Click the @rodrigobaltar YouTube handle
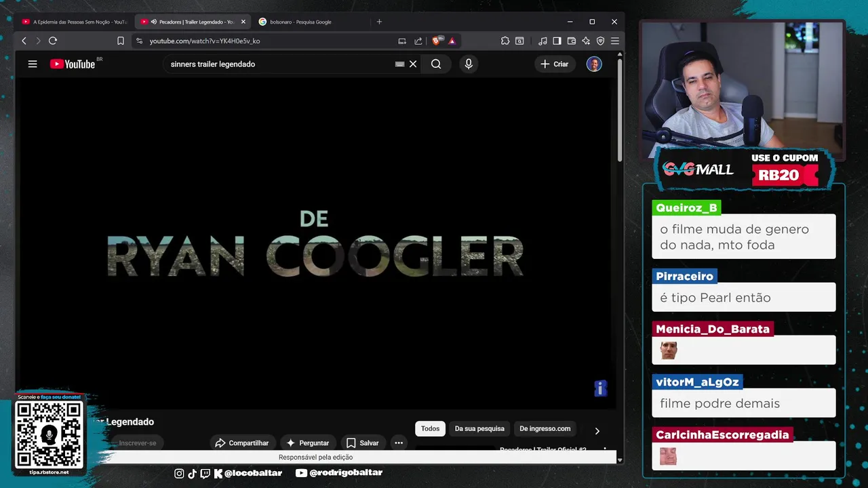868x488 pixels. 346,473
